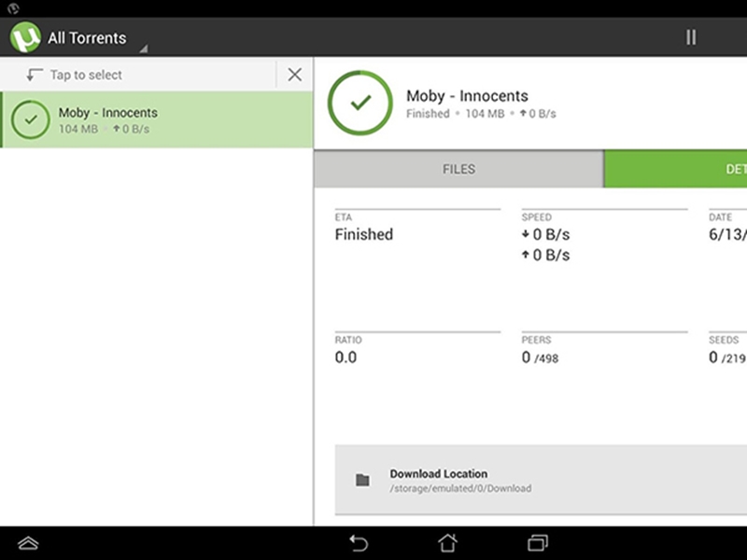Expand the bottom-left up chevron

coord(28,542)
